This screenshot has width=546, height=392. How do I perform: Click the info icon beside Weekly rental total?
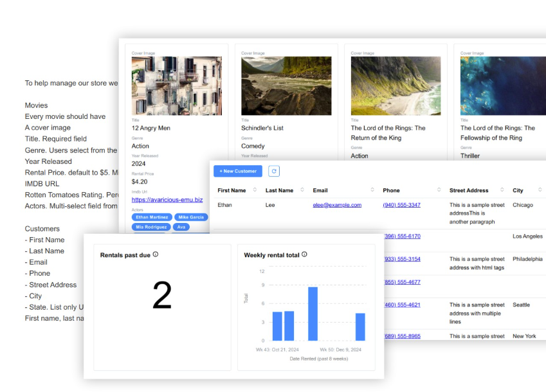(304, 254)
